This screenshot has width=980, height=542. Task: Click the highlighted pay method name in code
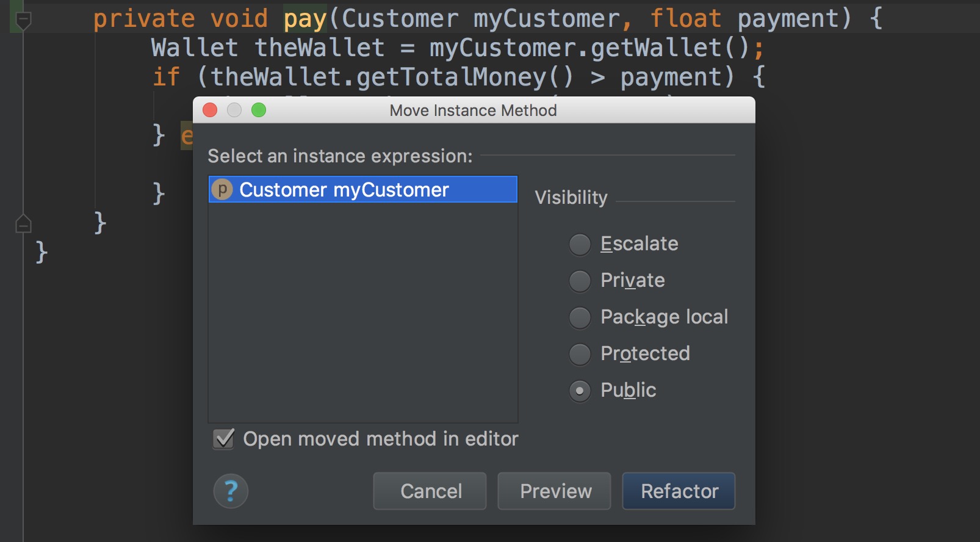click(305, 18)
